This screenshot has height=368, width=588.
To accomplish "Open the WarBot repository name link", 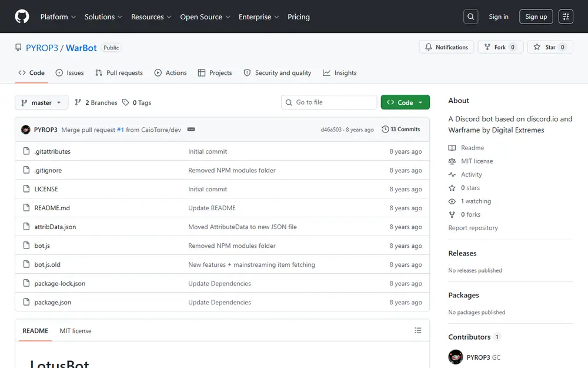I will [x=81, y=48].
